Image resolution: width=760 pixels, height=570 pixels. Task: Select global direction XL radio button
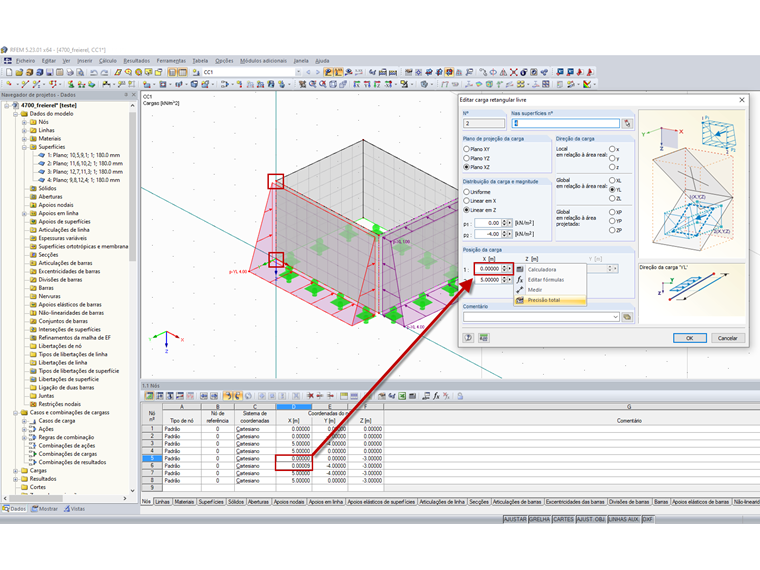click(x=612, y=180)
